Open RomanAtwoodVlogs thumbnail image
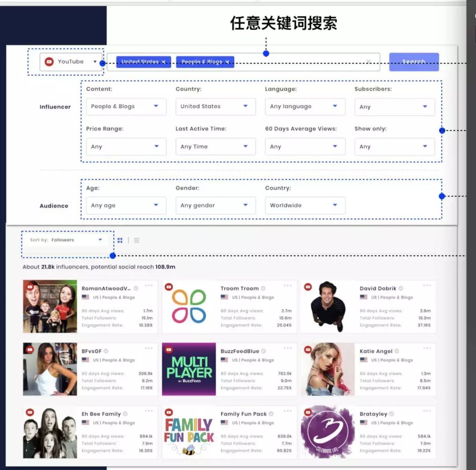This screenshot has height=470, width=476. click(50, 306)
